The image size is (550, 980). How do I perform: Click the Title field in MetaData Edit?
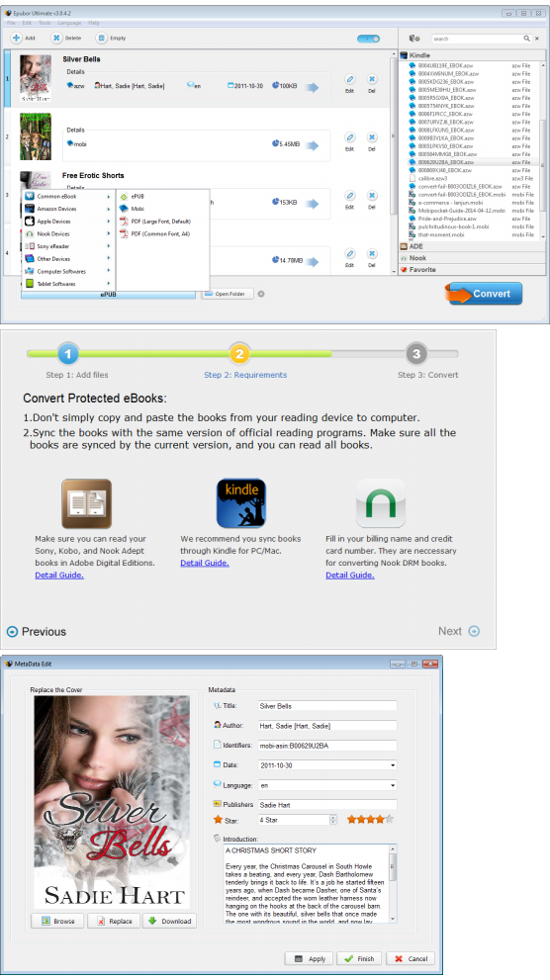327,706
